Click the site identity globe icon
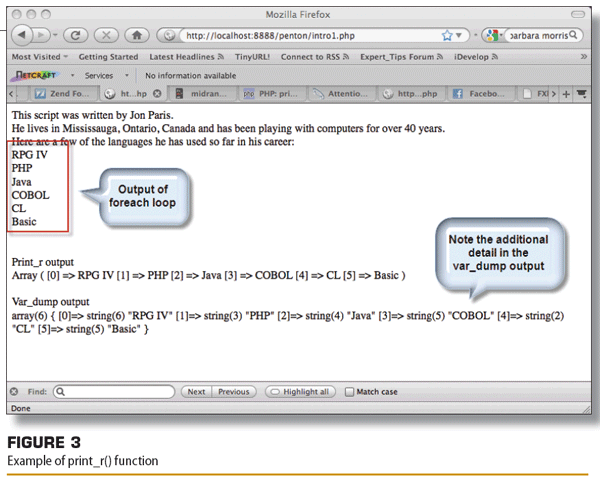Viewport: 600px width, 481px height. (169, 36)
